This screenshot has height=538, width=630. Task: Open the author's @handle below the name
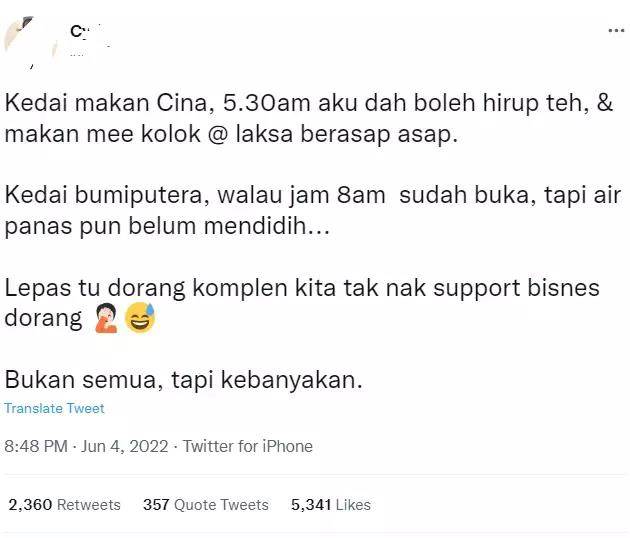(x=78, y=54)
